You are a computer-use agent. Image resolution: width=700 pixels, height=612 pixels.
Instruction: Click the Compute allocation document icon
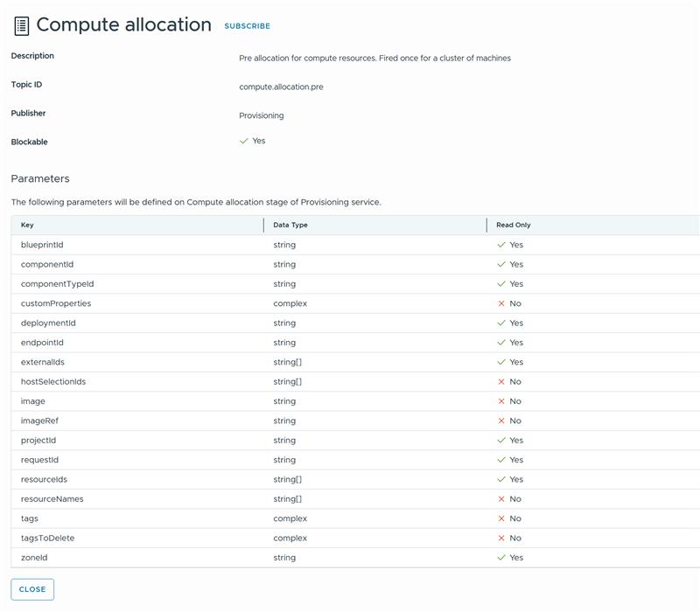(x=22, y=25)
